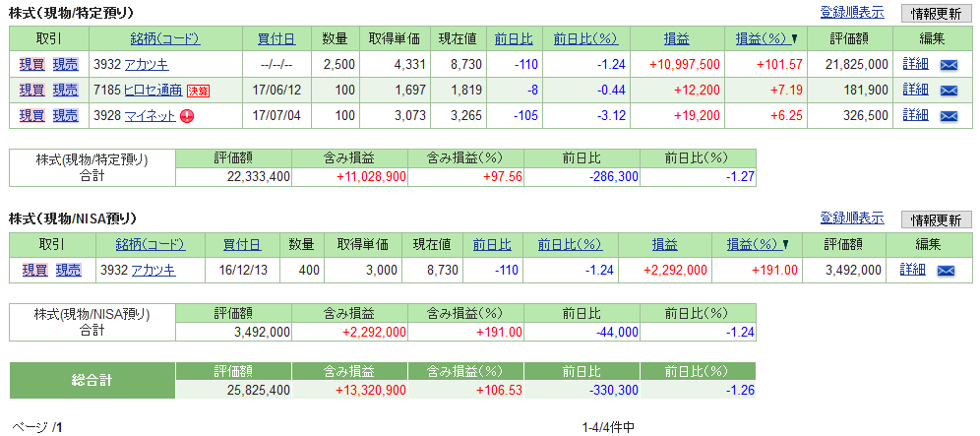Click 現売 for 7185 ヒロセ通商
This screenshot has width=980, height=436.
tap(66, 91)
